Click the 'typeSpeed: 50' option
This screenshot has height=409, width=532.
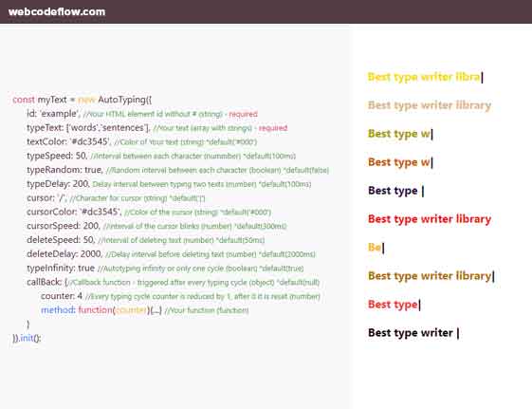point(56,156)
